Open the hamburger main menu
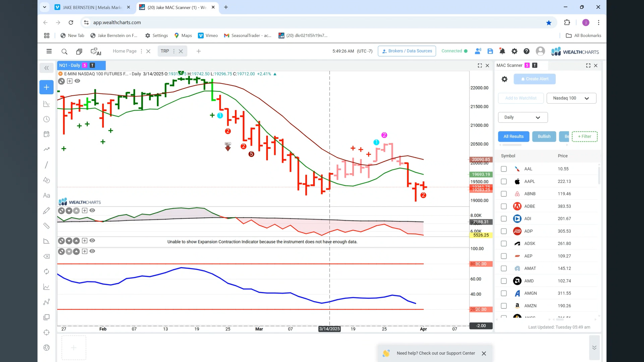The height and width of the screenshot is (362, 644). click(49, 51)
